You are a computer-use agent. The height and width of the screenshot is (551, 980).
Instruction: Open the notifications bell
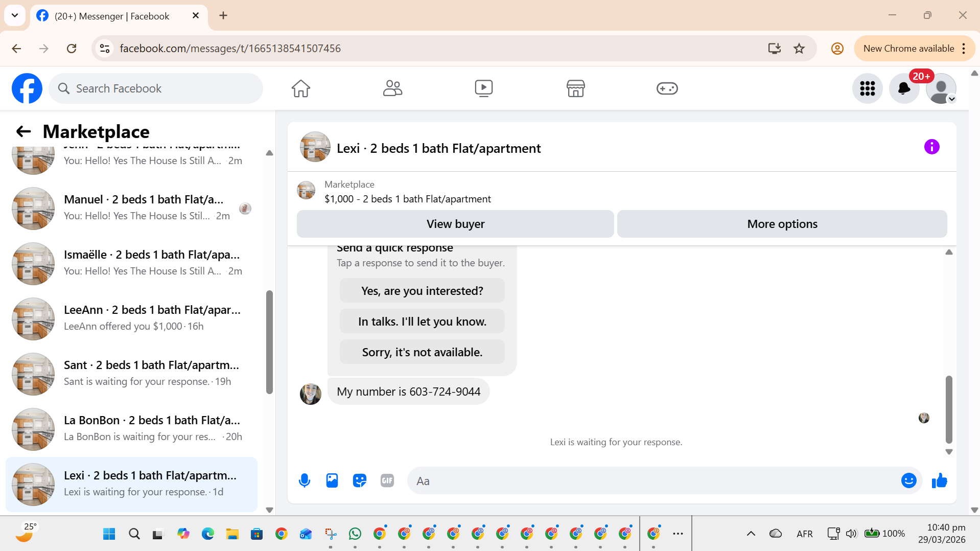904,88
